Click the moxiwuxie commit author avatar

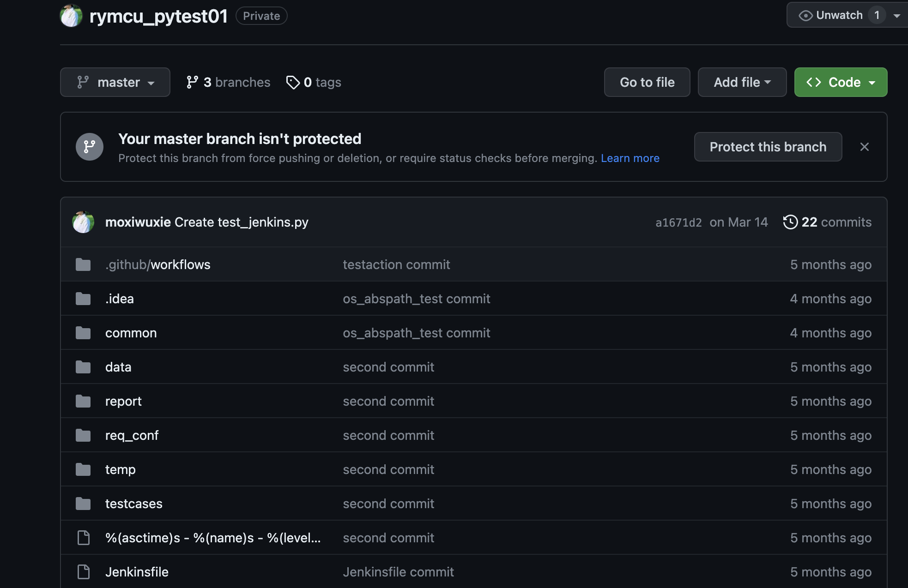point(83,222)
